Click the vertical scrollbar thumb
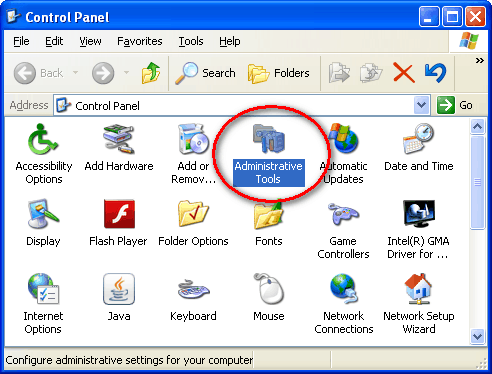This screenshot has width=492, height=374. click(477, 182)
